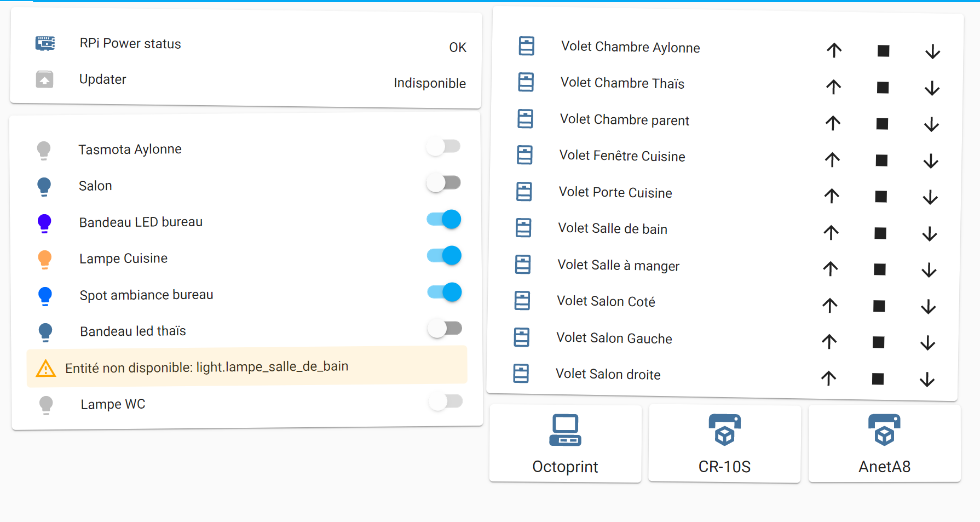
Task: Click the Tasmota Aylonne bulb icon
Action: [x=44, y=150]
